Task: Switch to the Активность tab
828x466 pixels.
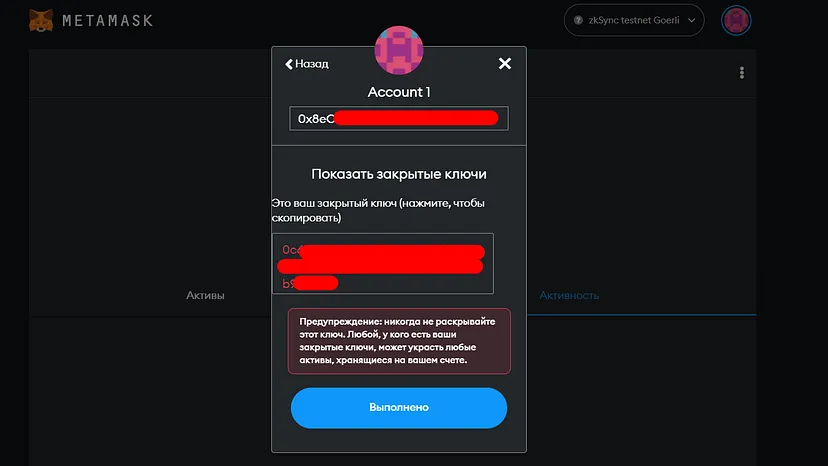Action: pyautogui.click(x=569, y=295)
